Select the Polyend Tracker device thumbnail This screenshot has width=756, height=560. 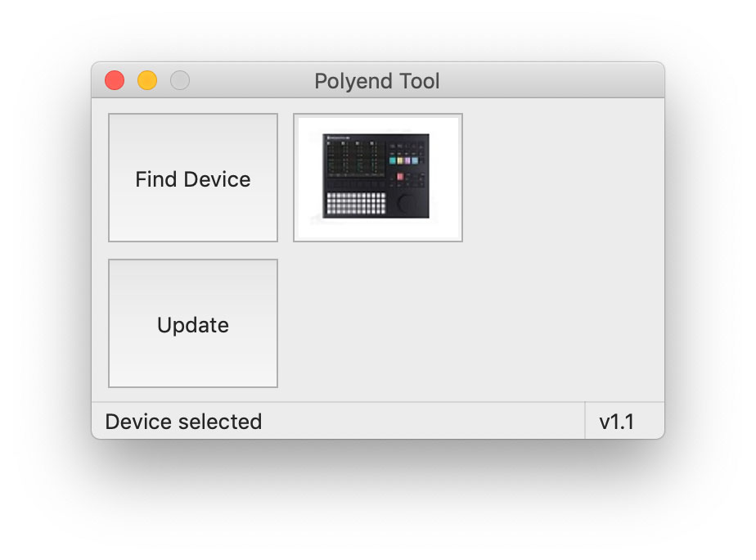(x=378, y=178)
